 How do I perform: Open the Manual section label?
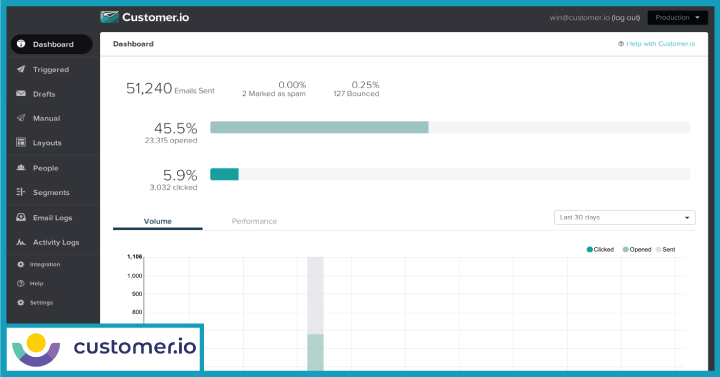point(46,118)
